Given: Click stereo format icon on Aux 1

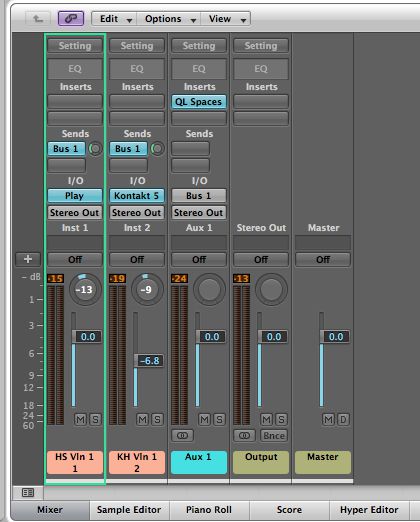Looking at the screenshot, I should 182,435.
